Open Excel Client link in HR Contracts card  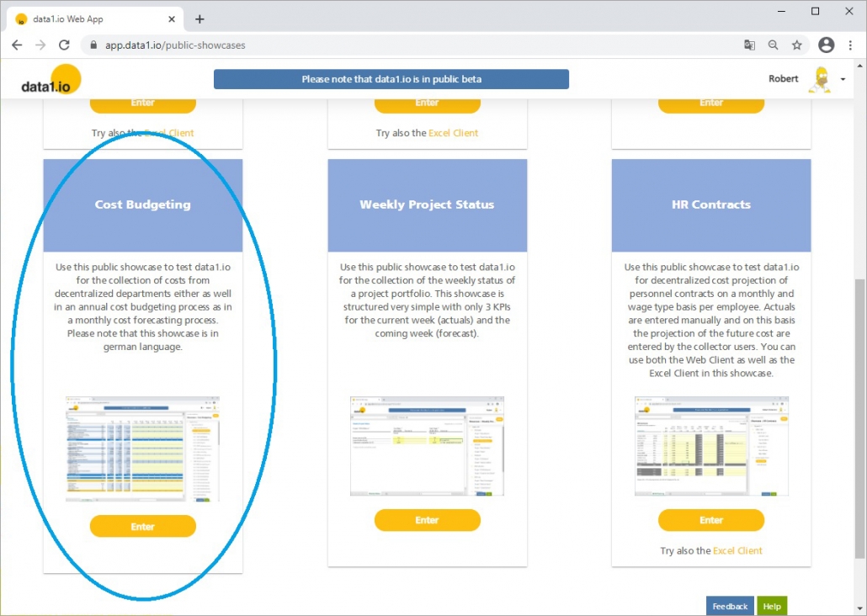coord(737,550)
